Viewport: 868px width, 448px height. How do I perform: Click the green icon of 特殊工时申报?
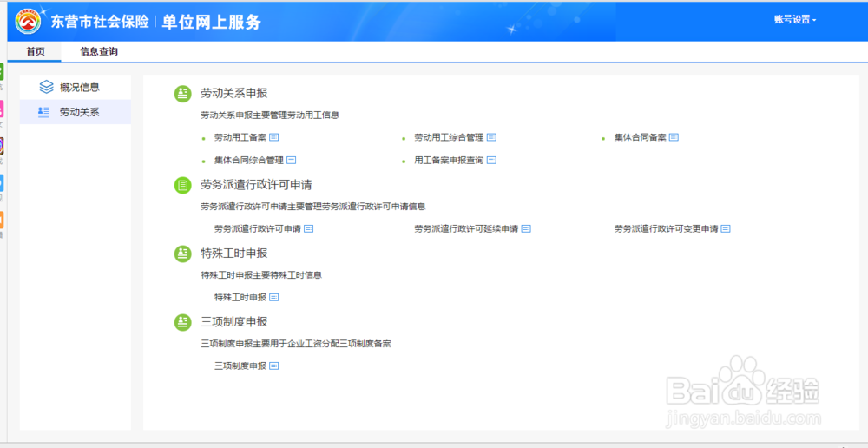point(182,254)
